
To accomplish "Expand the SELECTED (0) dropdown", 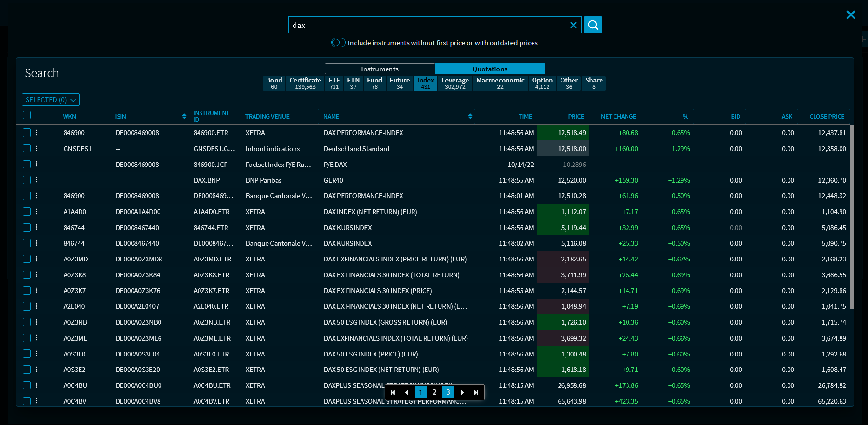I will point(51,100).
